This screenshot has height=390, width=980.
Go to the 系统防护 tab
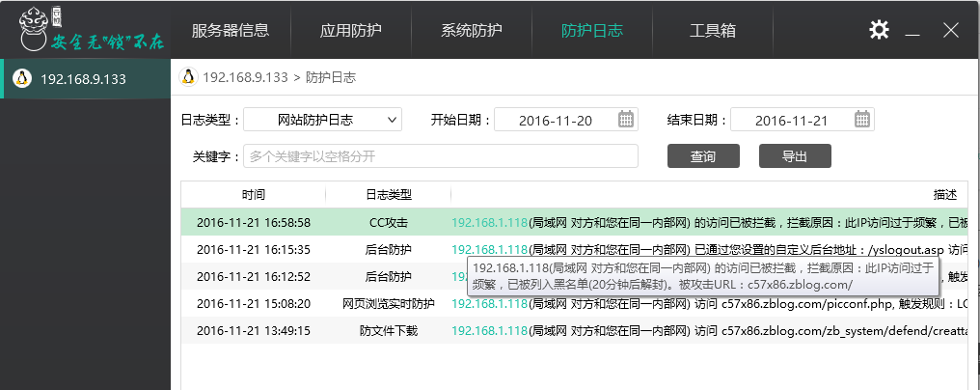point(472,31)
